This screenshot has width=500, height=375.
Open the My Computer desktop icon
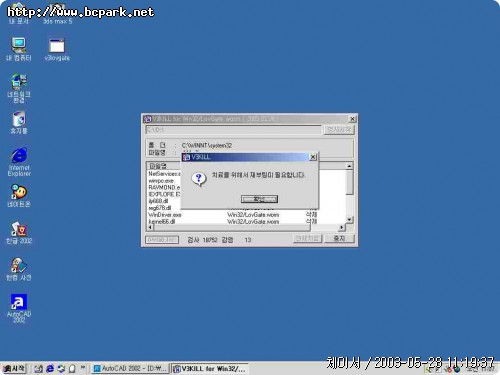(x=19, y=49)
